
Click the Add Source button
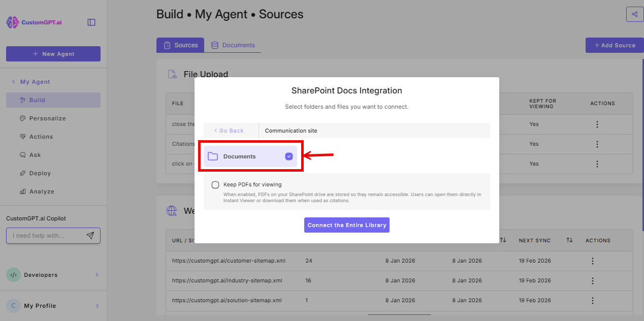point(615,45)
